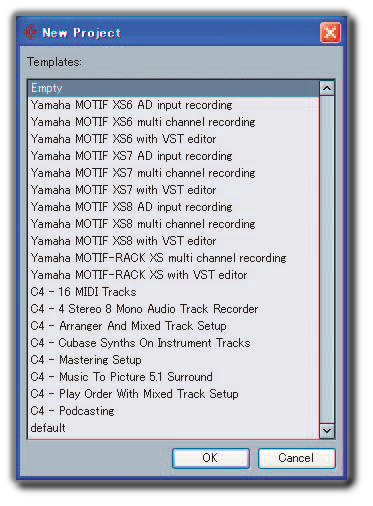Viewport: 373px width, 506px height.
Task: Click the Cancel button
Action: 296,458
